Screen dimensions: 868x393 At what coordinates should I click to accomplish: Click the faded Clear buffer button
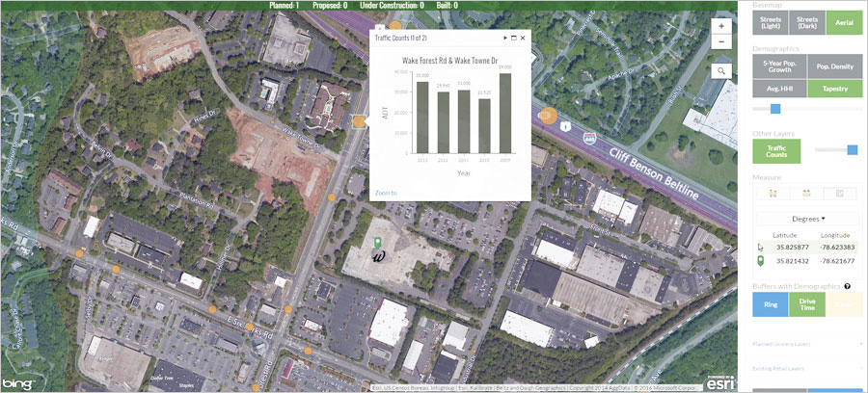(x=844, y=304)
